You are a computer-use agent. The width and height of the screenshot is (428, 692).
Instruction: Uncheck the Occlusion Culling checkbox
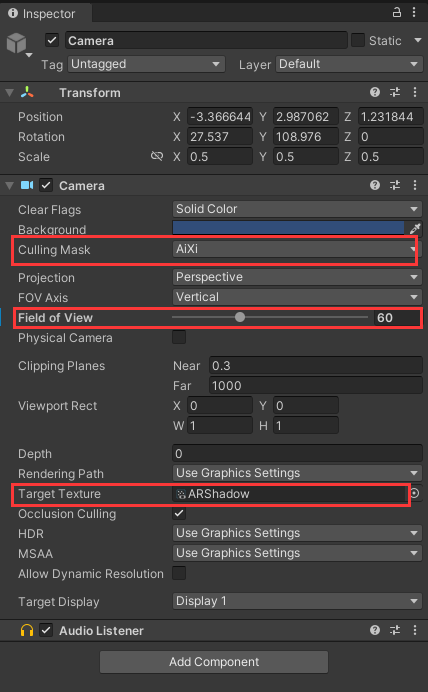[x=179, y=513]
